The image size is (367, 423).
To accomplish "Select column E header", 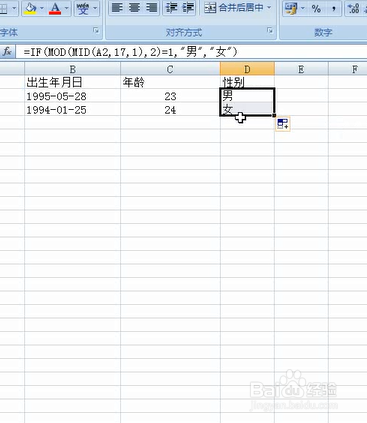I will point(301,69).
